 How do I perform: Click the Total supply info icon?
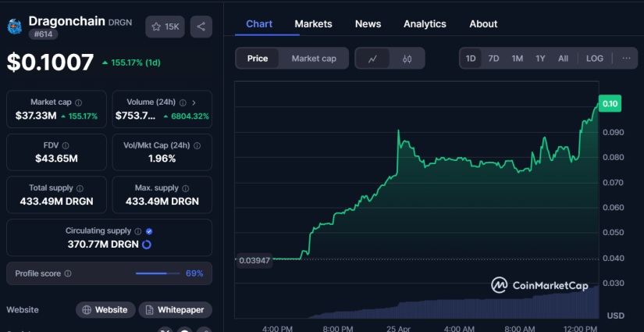coord(79,188)
